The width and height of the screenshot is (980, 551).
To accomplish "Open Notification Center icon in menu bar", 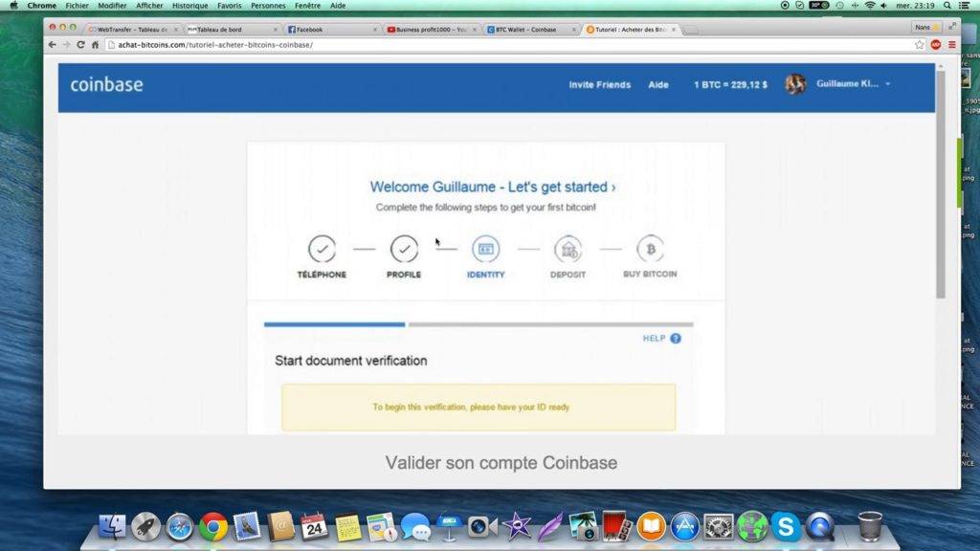I will [965, 5].
